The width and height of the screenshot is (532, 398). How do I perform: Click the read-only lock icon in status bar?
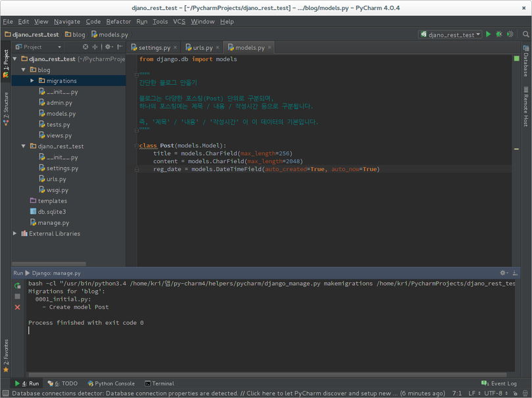click(515, 393)
